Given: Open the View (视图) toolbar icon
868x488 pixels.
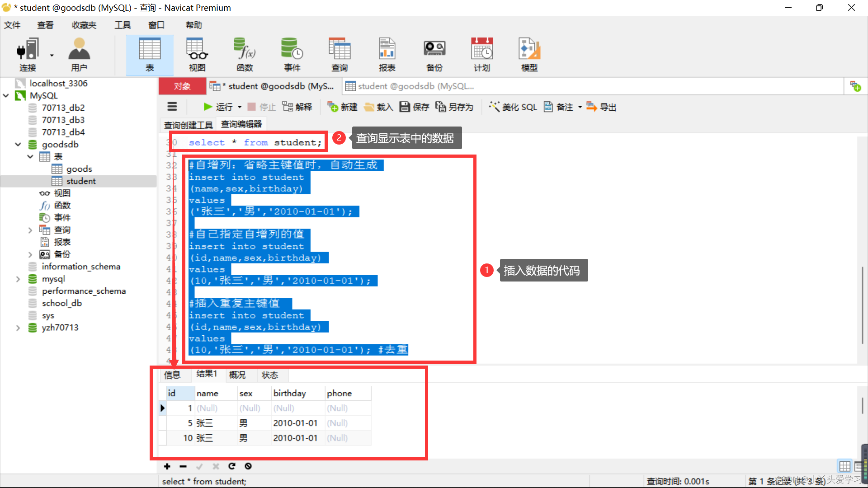Looking at the screenshot, I should [197, 55].
